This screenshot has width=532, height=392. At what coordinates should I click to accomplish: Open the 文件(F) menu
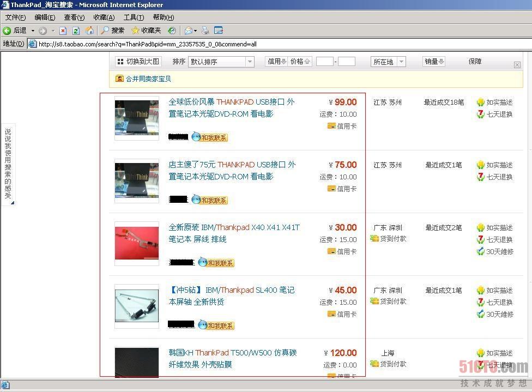pyautogui.click(x=16, y=17)
